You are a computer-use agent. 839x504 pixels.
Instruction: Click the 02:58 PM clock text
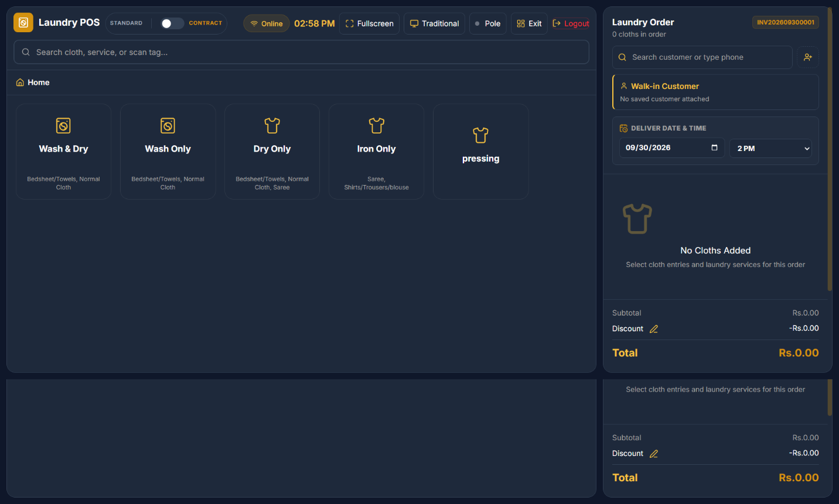coord(315,23)
